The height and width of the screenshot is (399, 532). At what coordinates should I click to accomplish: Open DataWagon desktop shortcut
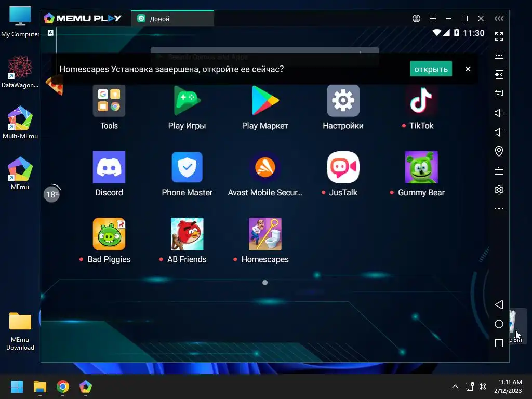click(20, 72)
